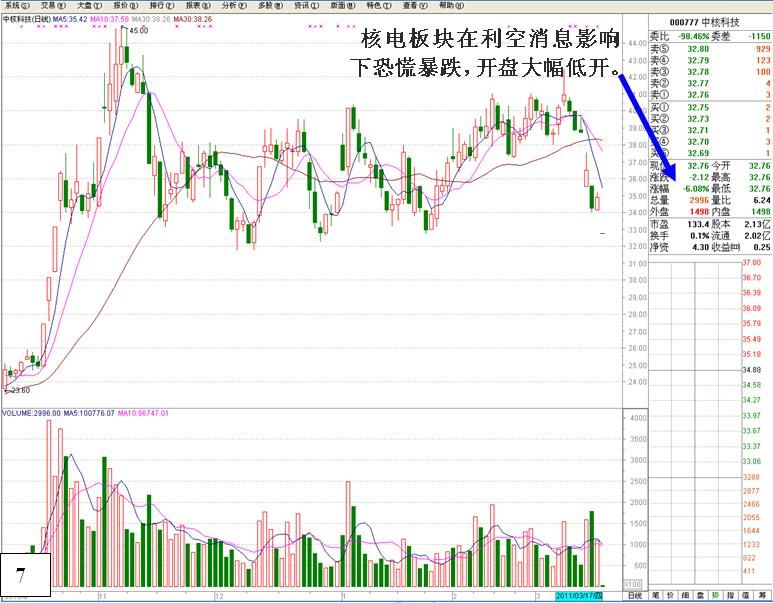
Task: Select the 日线 daily chart period tab
Action: click(635, 596)
